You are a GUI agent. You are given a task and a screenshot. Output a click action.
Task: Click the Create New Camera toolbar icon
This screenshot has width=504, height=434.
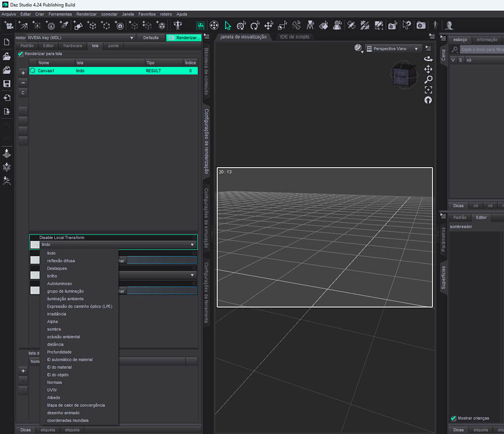click(x=9, y=25)
